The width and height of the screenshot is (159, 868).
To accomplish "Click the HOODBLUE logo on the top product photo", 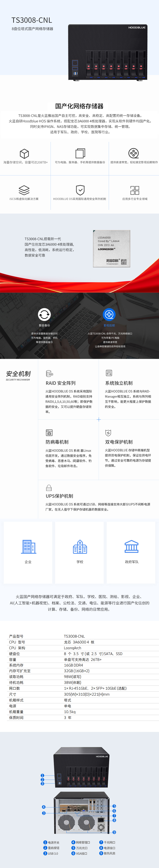I will (137, 28).
